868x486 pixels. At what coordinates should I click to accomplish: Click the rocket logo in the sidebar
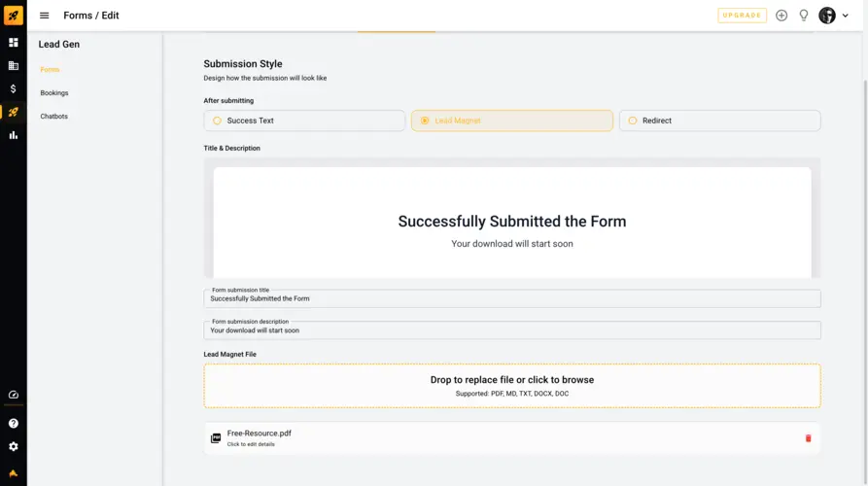(x=14, y=16)
